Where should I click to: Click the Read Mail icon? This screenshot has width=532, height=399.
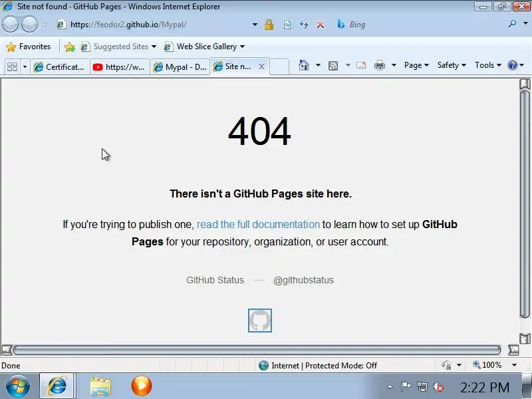(361, 65)
